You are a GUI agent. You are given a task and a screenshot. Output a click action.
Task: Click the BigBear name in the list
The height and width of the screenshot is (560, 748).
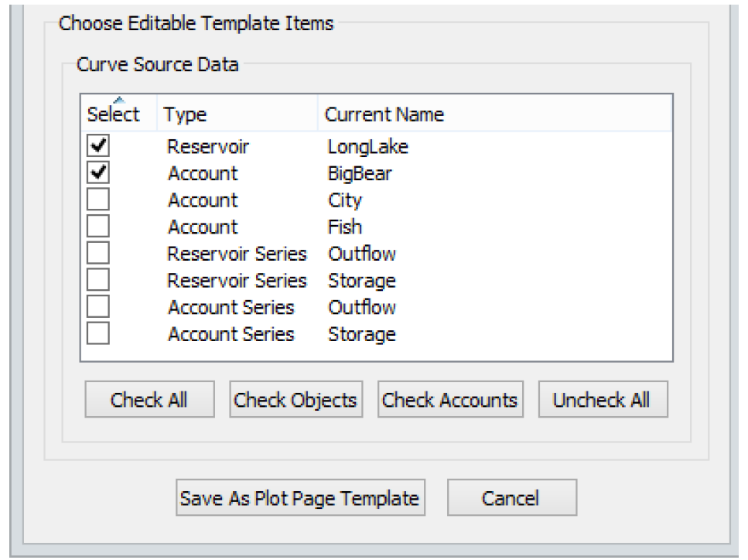pos(359,174)
